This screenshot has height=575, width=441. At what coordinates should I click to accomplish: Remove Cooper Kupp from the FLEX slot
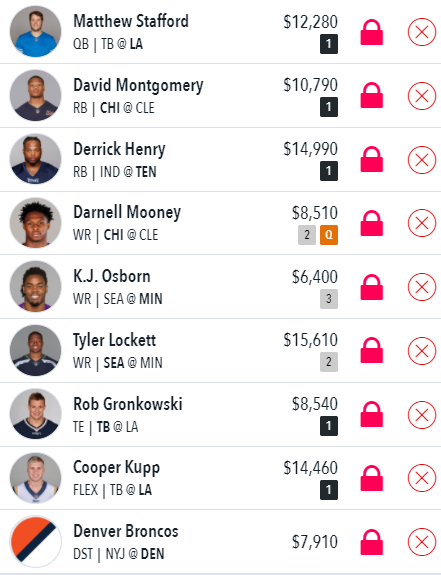[x=422, y=478]
